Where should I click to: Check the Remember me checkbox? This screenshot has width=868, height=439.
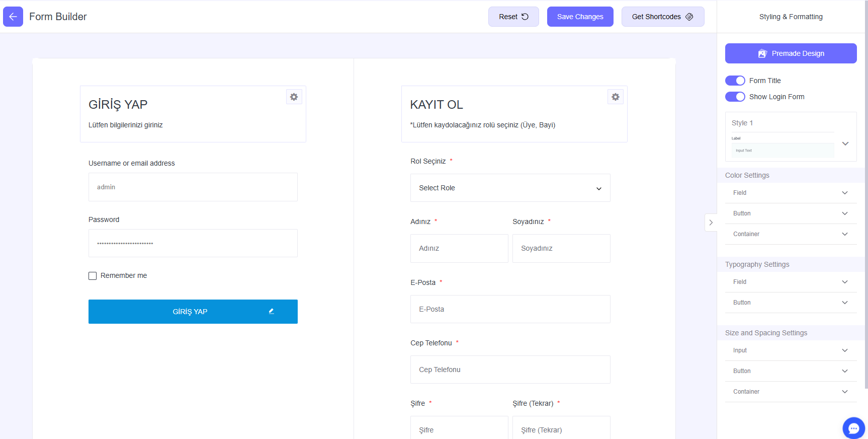93,276
